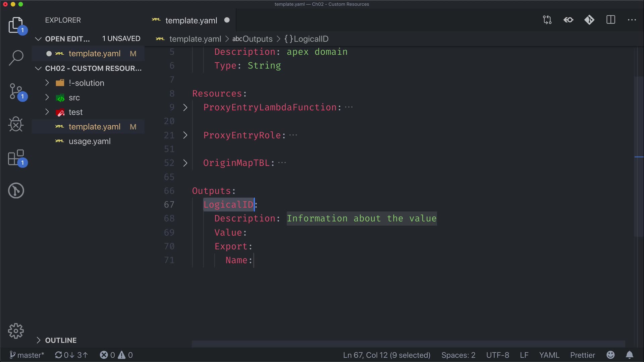This screenshot has width=644, height=362.
Task: Click Outputs in the breadcrumb
Action: tap(257, 39)
